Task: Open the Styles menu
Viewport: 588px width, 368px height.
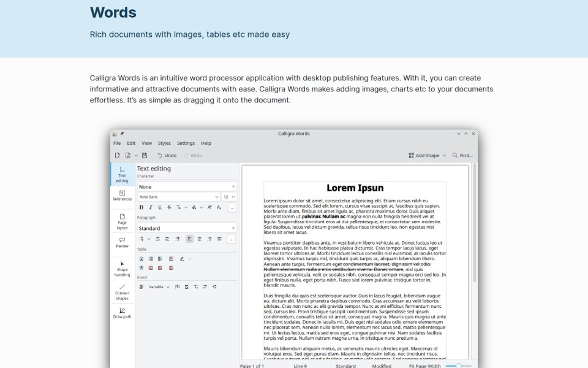Action: (x=164, y=143)
